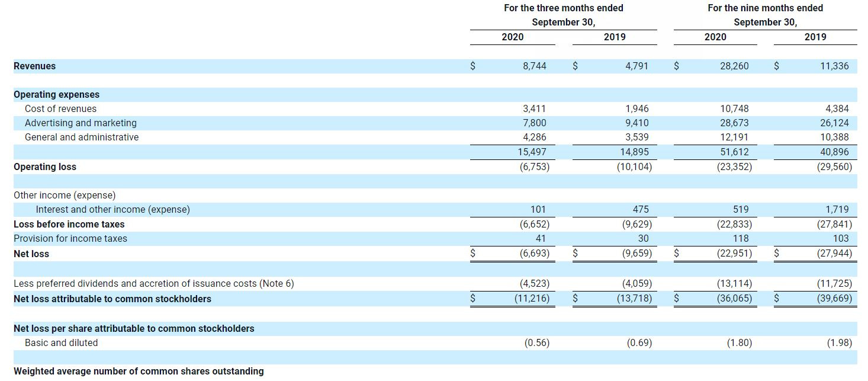Click three-month 2020 revenues value 8,744

(x=535, y=66)
